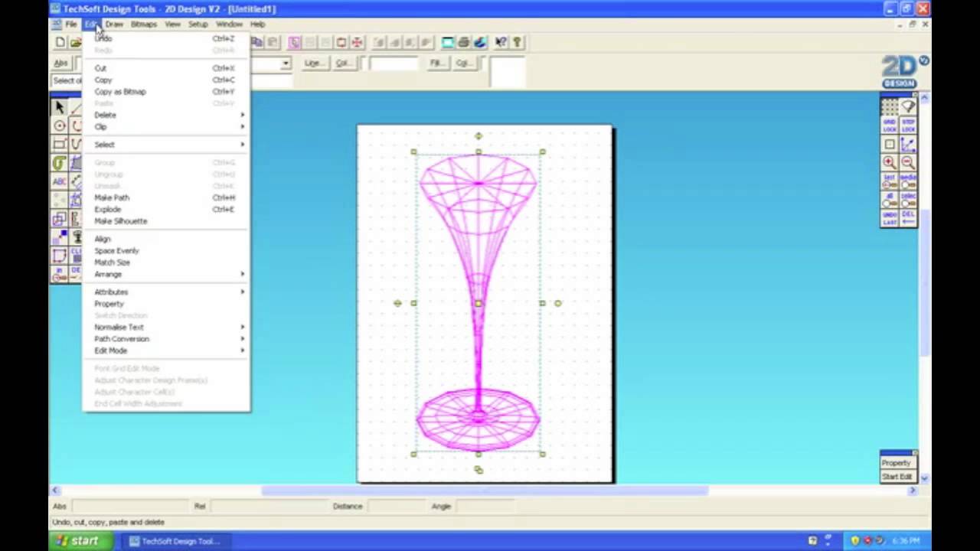Expand the Clip submenu
Viewport: 980px width, 551px height.
tap(165, 127)
